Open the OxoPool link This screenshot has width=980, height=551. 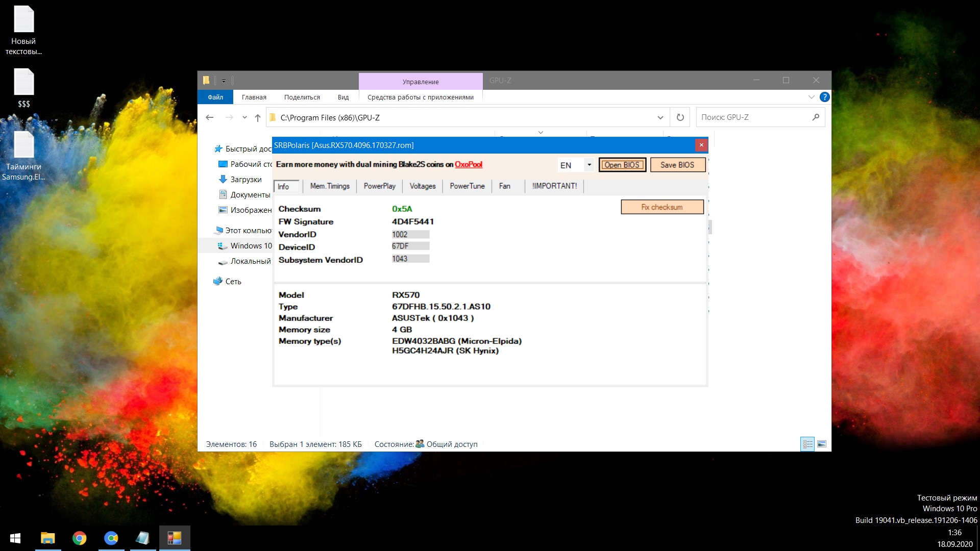click(x=469, y=164)
